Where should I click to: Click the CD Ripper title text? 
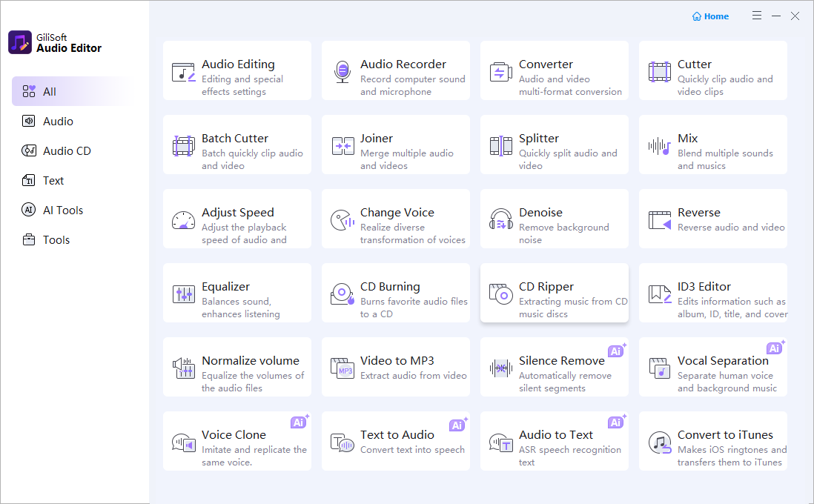(x=546, y=287)
